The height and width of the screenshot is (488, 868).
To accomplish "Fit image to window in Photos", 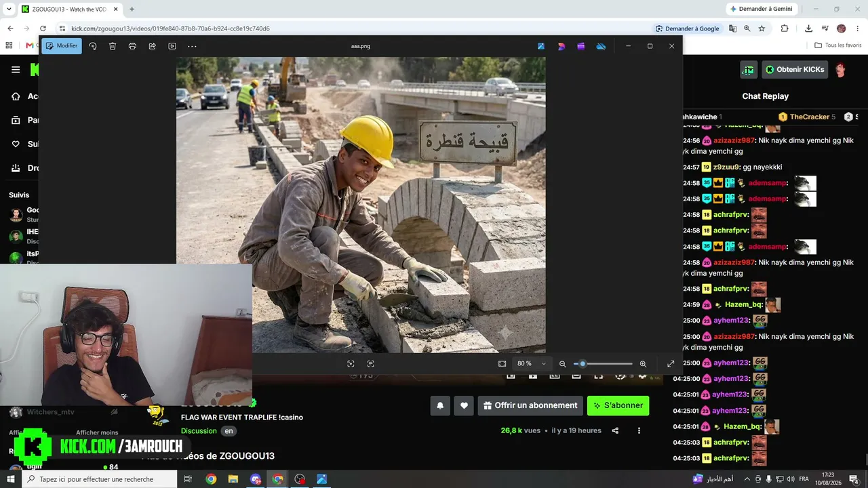I will pos(502,364).
